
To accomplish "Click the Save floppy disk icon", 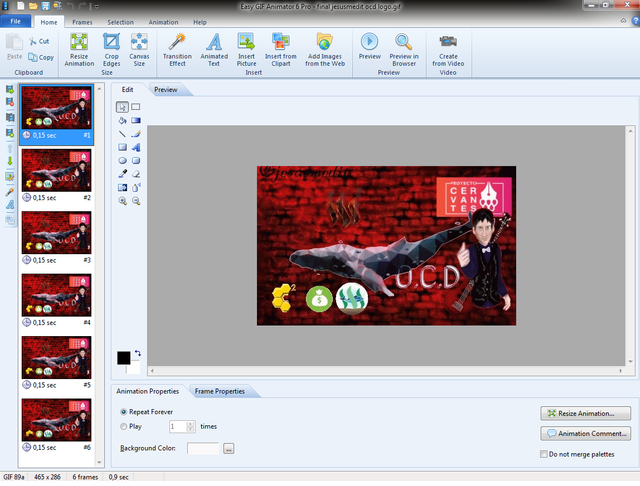I will (45, 6).
